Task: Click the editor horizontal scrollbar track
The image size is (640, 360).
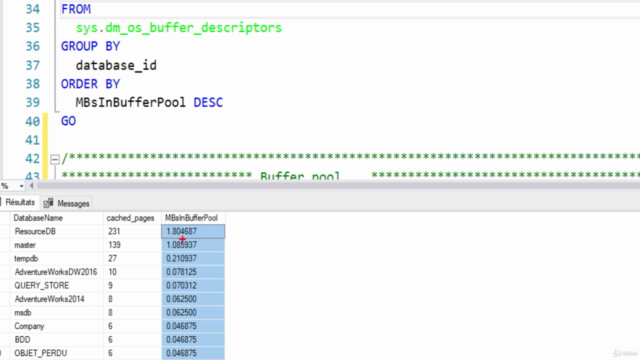Action: [338, 186]
